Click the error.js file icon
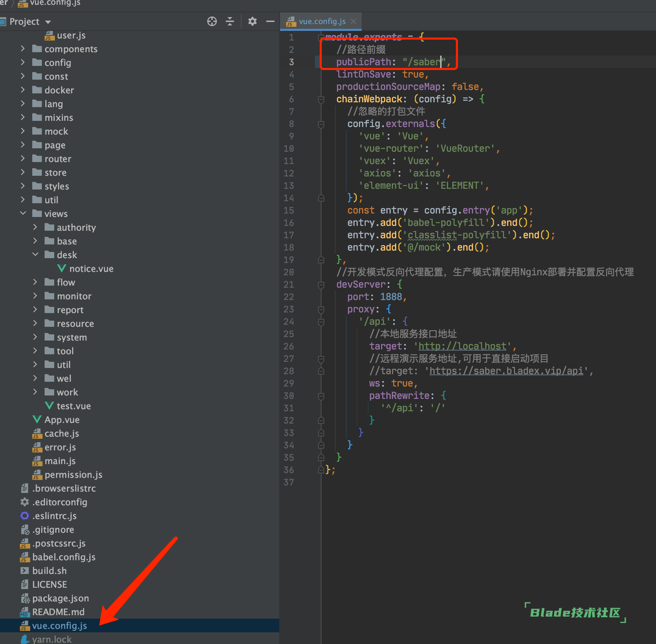The width and height of the screenshot is (656, 644). pos(37,447)
